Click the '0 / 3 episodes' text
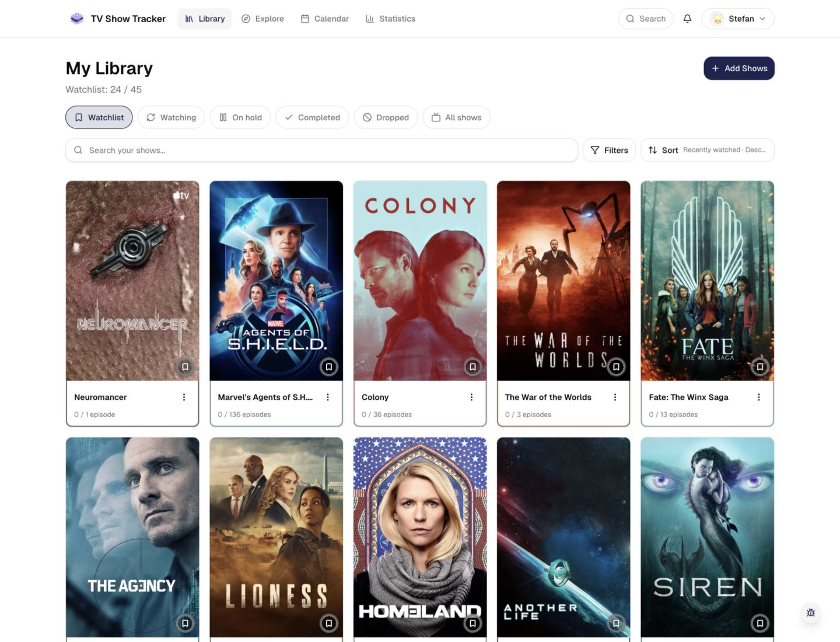 tap(528, 414)
